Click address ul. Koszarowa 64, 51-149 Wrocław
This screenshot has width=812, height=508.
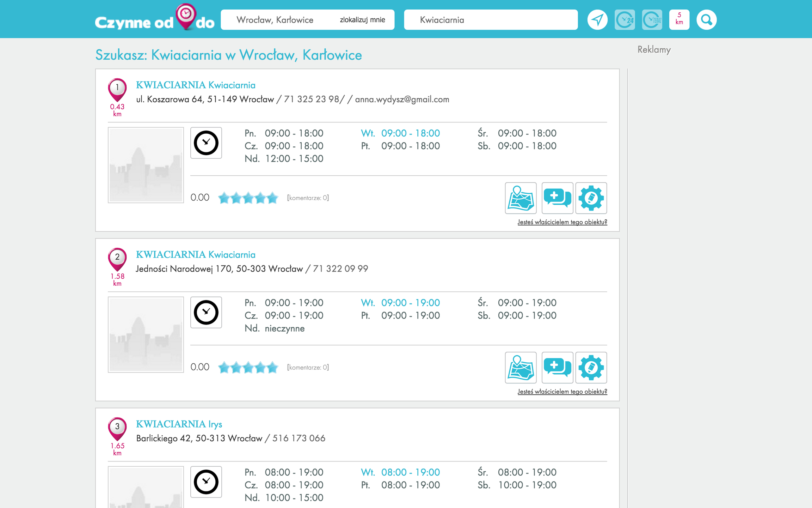click(205, 99)
